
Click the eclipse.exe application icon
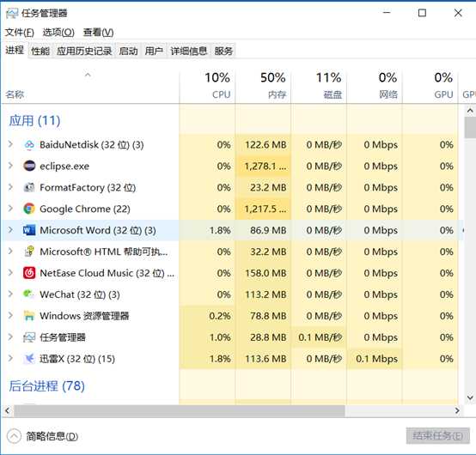coord(29,166)
